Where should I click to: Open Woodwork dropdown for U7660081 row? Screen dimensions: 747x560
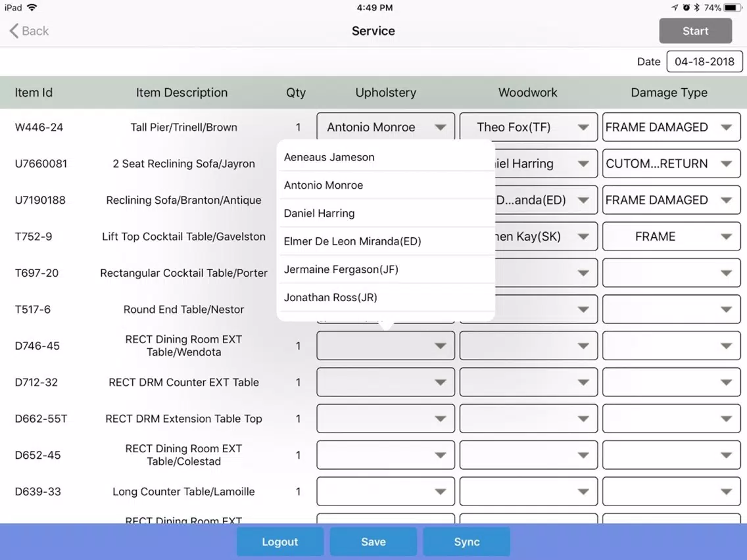point(546,164)
